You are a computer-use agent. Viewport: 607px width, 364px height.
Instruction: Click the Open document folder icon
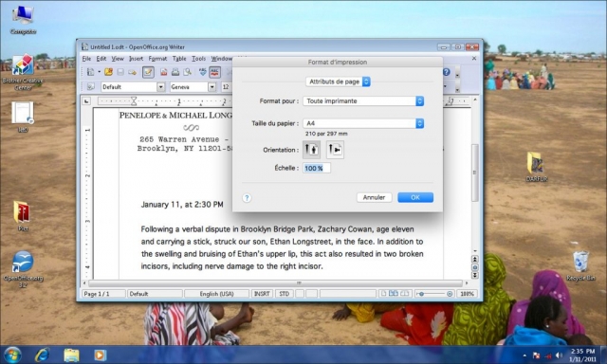pos(108,72)
